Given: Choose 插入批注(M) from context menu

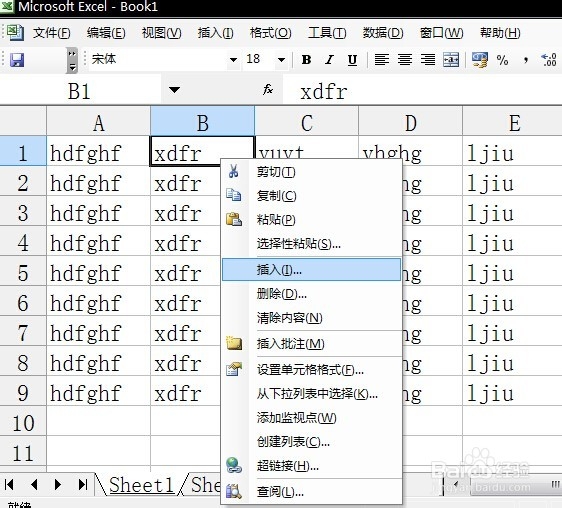Looking at the screenshot, I should (311, 344).
